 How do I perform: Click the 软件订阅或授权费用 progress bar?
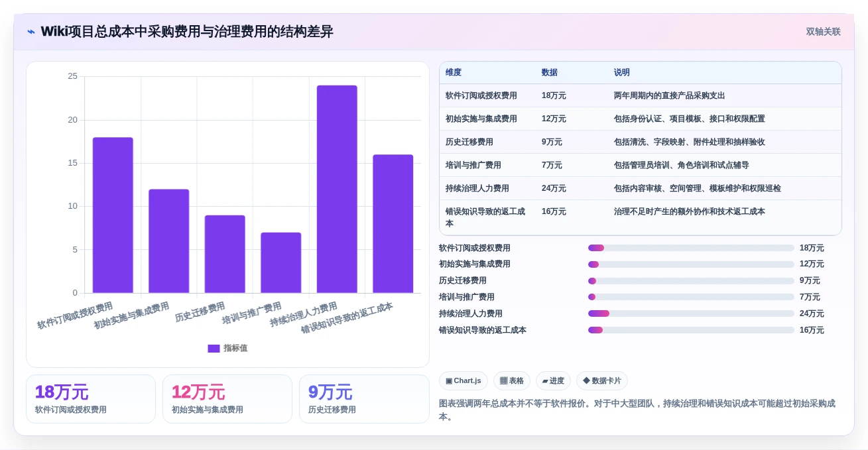point(691,248)
